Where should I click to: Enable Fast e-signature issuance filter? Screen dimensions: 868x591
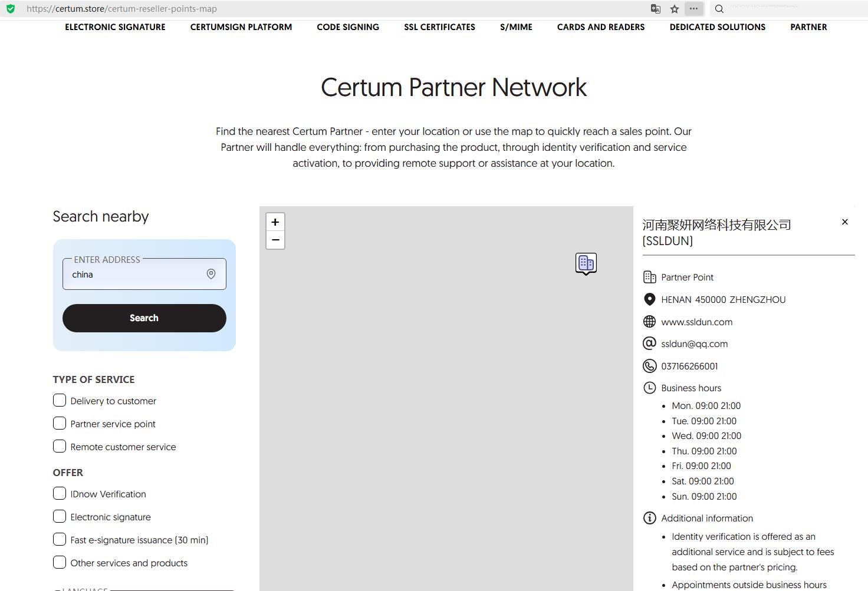pyautogui.click(x=60, y=539)
